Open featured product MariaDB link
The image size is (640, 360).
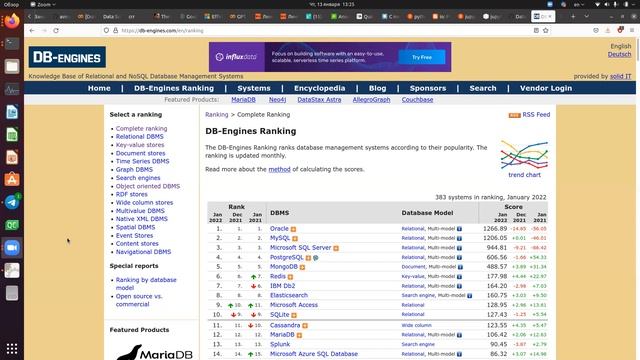coord(243,100)
